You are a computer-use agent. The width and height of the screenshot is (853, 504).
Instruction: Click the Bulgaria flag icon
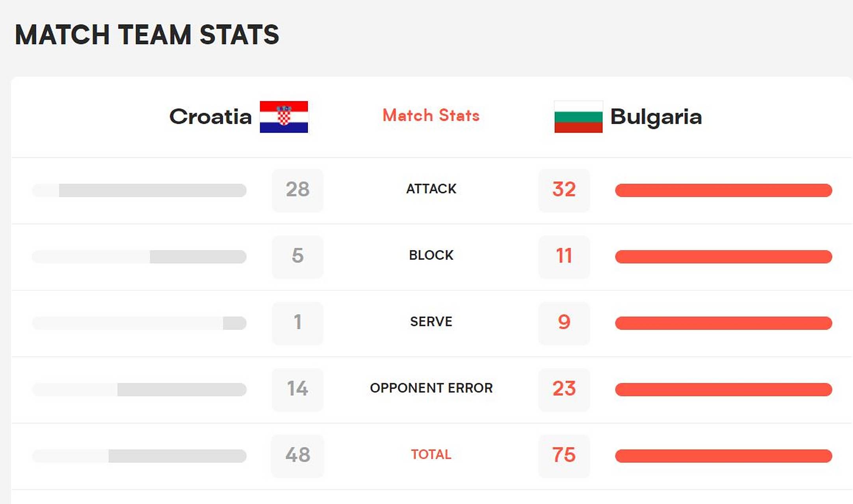pos(578,117)
